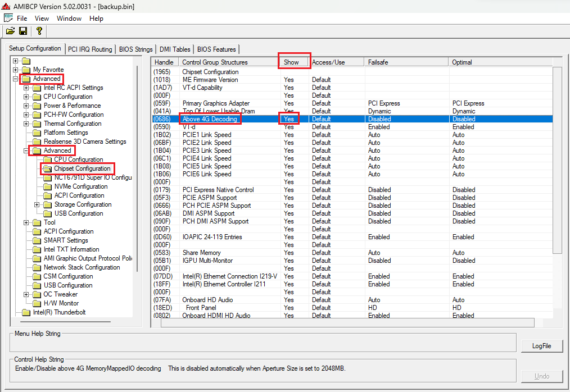Click the NVMe Configuration folder icon
The height and width of the screenshot is (392, 570).
click(47, 186)
